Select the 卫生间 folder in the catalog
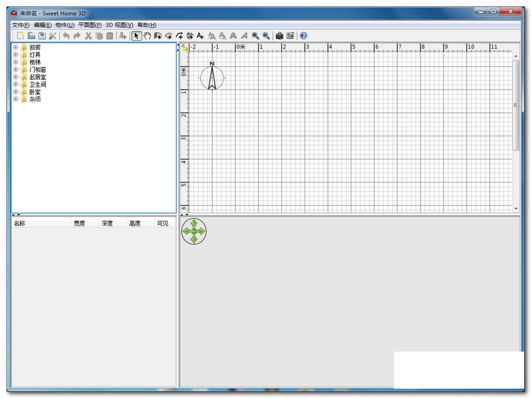The image size is (532, 399). tap(37, 84)
